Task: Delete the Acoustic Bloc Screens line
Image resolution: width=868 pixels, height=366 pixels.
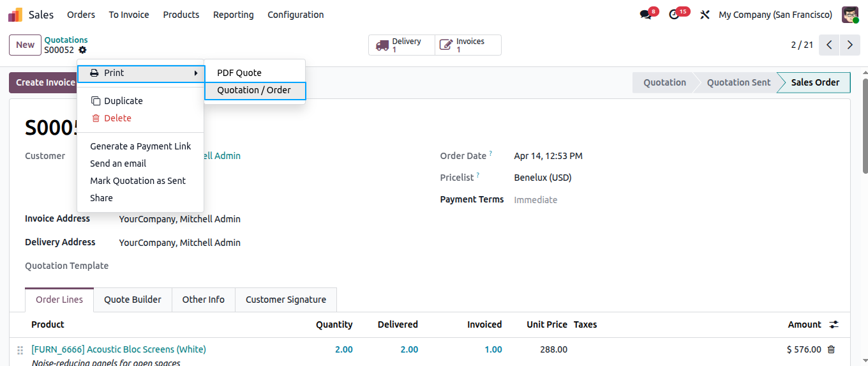Action: pyautogui.click(x=831, y=349)
